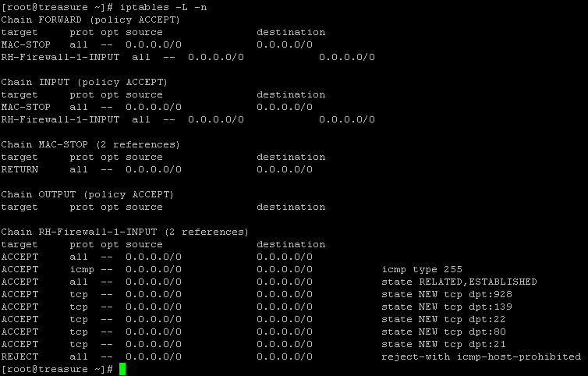Click 'target' header under Chain FORWARD
This screenshot has width=588, height=376.
(19, 32)
